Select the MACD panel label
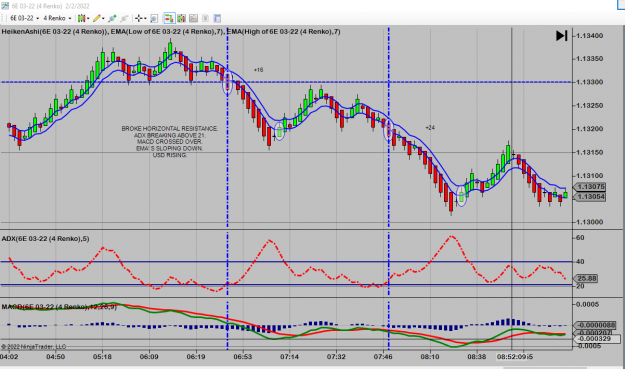 59,306
